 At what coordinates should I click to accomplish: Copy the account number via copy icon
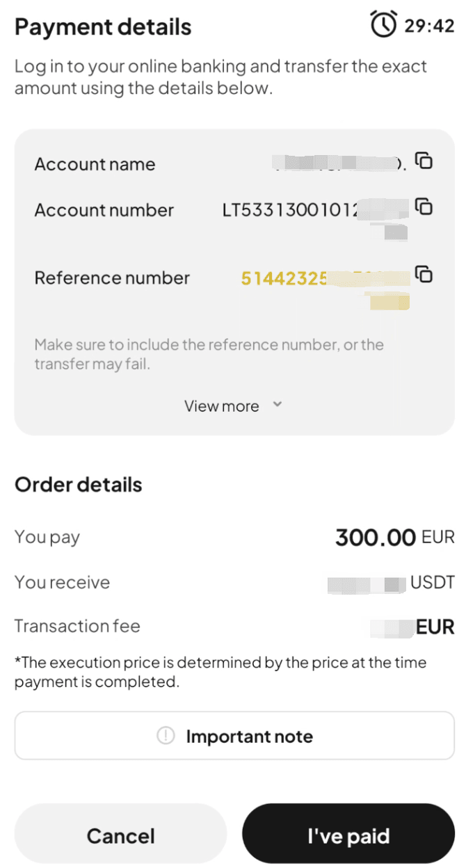425,206
